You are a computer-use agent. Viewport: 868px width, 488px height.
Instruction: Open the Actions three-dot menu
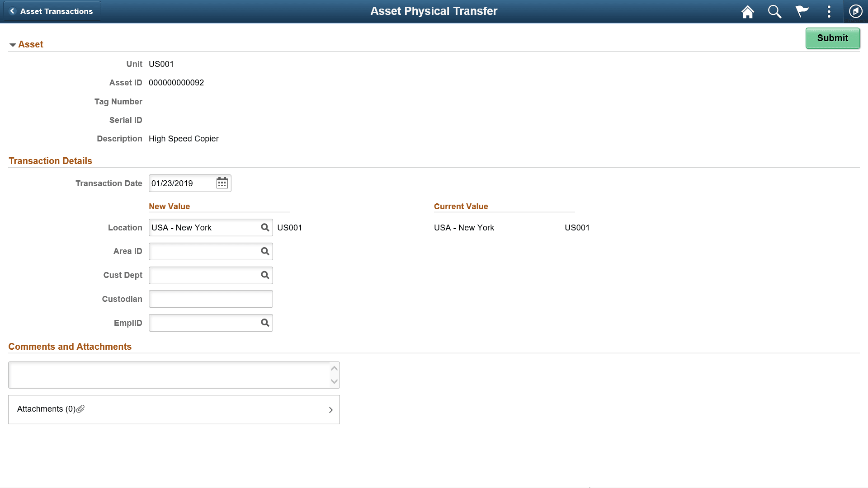[829, 11]
